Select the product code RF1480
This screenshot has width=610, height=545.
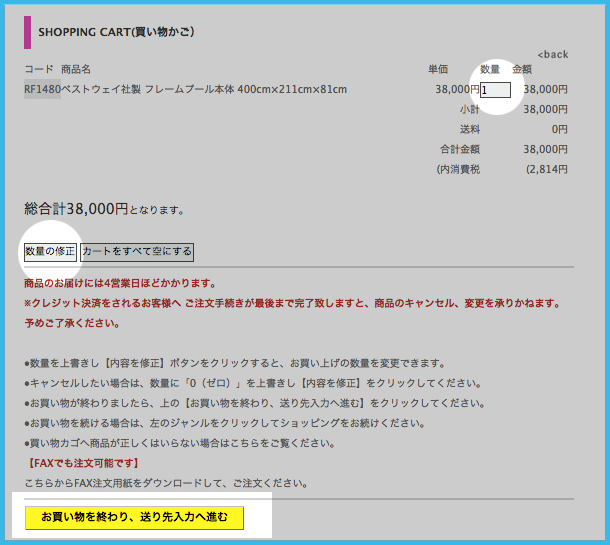click(42, 90)
